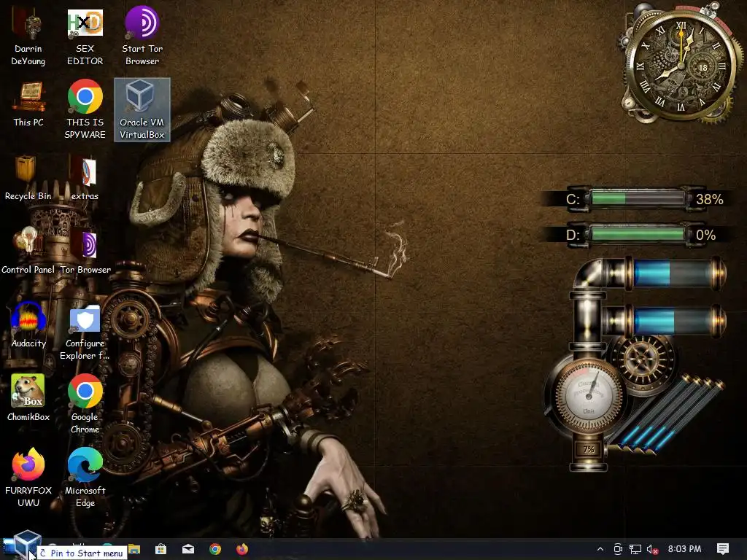Click the 7% readout under the gauge

point(589,449)
